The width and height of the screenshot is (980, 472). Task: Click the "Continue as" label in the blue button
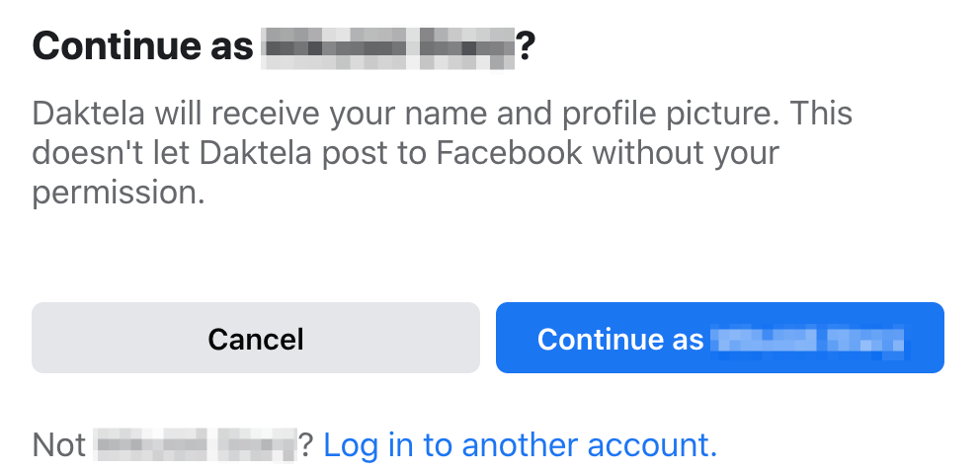tap(619, 339)
